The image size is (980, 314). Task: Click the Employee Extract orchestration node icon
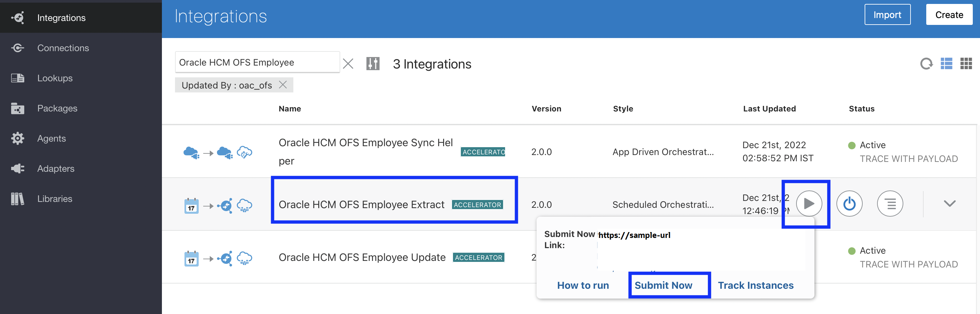pos(225,206)
